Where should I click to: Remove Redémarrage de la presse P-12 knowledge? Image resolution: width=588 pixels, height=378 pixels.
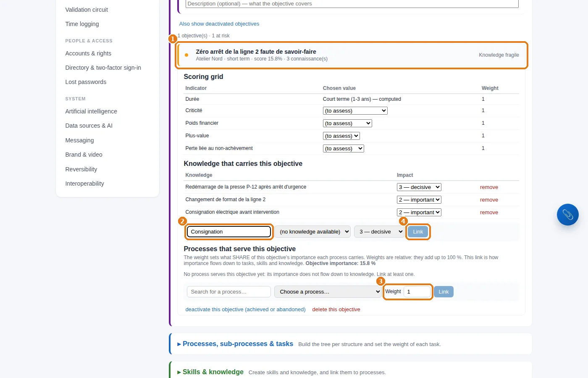point(489,187)
